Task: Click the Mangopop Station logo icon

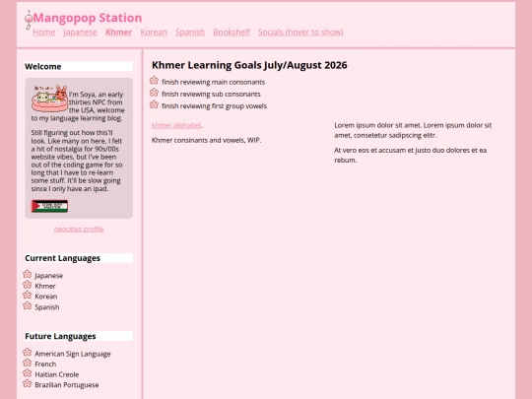Action: pyautogui.click(x=29, y=20)
